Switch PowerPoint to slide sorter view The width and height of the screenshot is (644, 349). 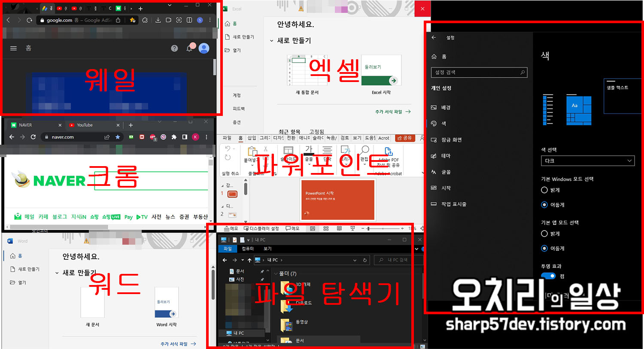click(326, 228)
